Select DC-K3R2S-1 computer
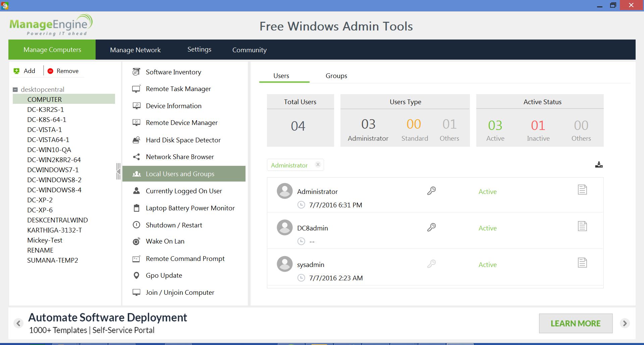This screenshot has width=644, height=345. (x=45, y=110)
